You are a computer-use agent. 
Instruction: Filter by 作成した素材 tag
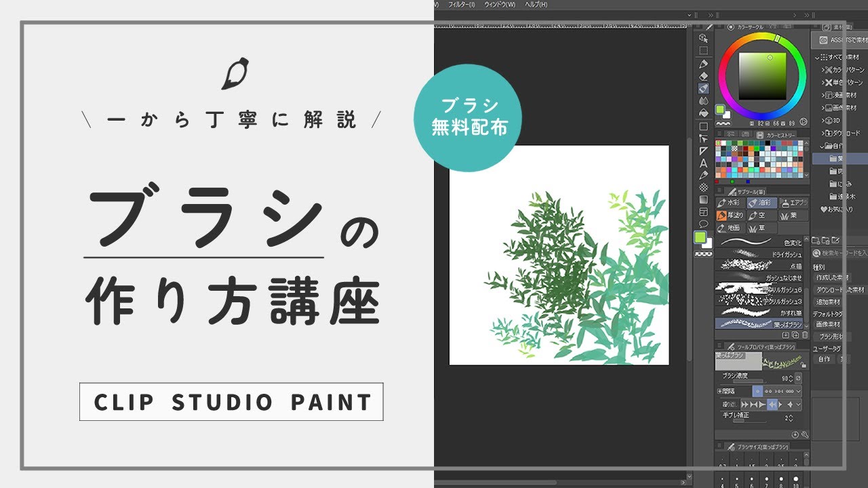click(832, 277)
